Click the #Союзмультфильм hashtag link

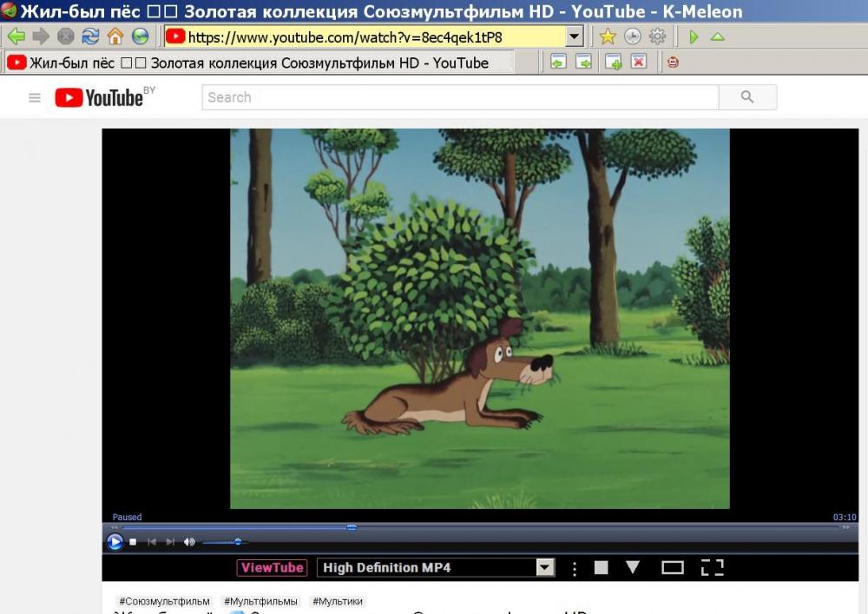tap(165, 601)
